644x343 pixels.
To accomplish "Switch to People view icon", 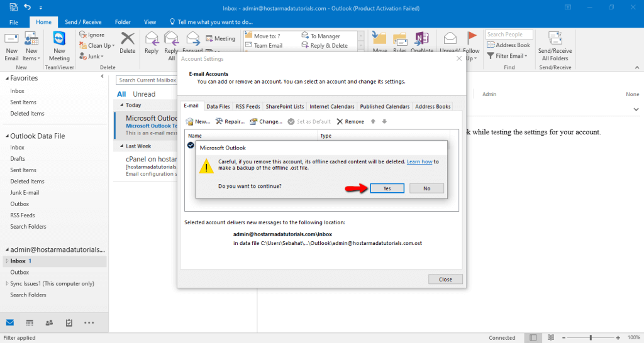I will pyautogui.click(x=49, y=322).
